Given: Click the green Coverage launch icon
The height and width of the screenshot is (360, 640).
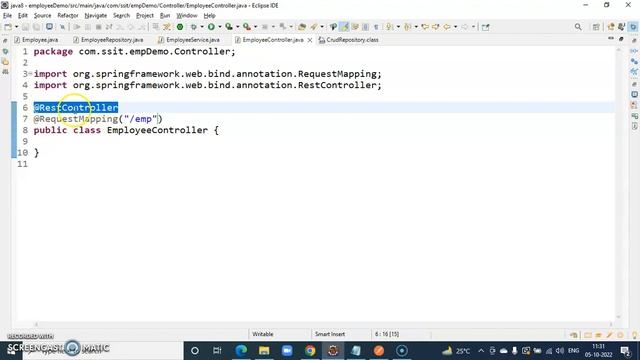Looking at the screenshot, I should click(x=180, y=27).
